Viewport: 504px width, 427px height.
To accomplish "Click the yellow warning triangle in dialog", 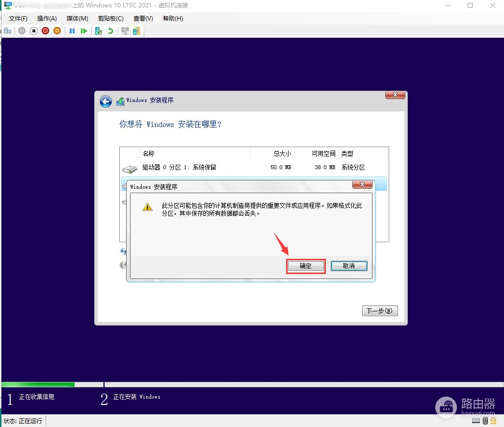I will [x=147, y=207].
